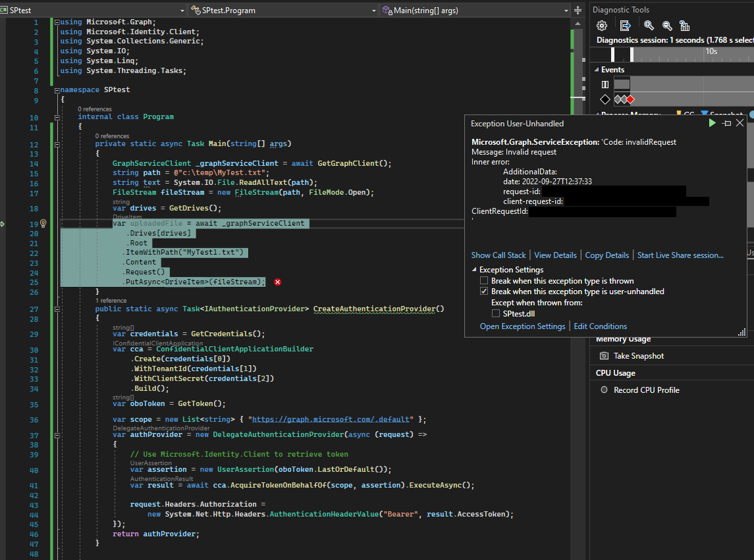This screenshot has height=560, width=754.
Task: Click the red error icon after PutAsync
Action: (277, 282)
